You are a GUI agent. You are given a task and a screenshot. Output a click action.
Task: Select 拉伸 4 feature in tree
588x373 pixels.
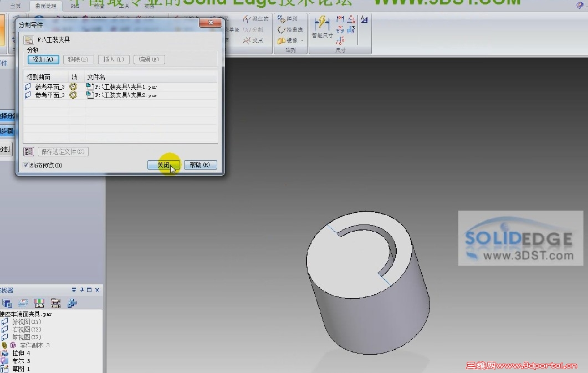click(21, 353)
